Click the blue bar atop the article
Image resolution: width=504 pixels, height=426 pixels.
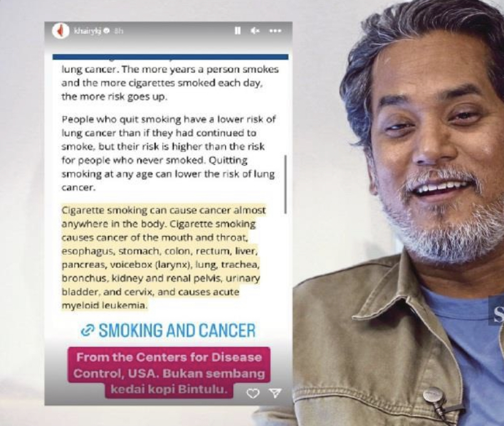[x=171, y=57]
